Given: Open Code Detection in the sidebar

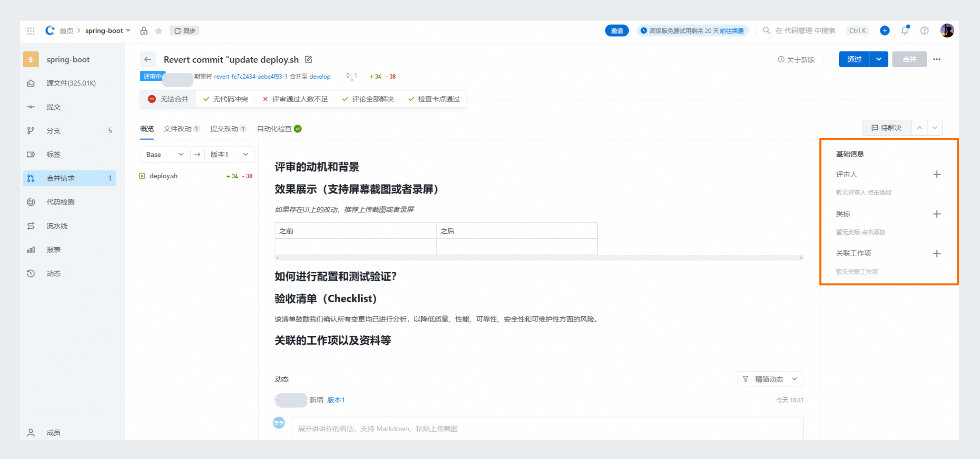Looking at the screenshot, I should click(x=70, y=202).
